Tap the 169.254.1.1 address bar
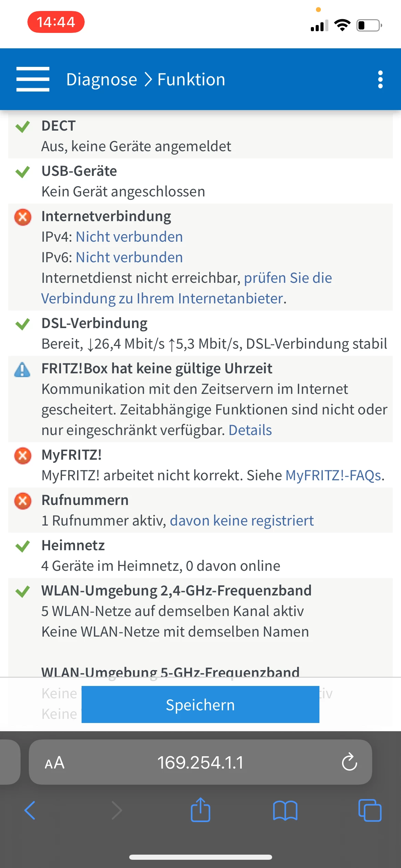Viewport: 401px width, 868px height. (x=200, y=762)
